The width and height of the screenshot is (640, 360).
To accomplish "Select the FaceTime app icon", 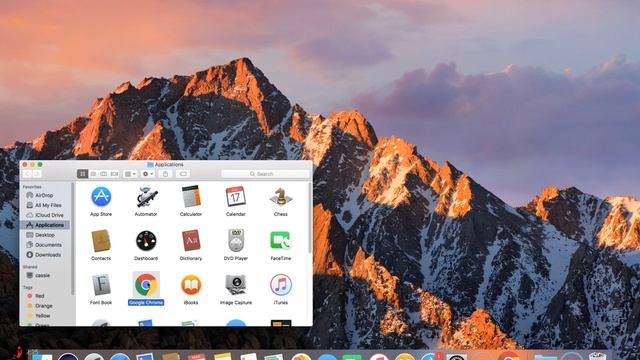I will coord(281,241).
